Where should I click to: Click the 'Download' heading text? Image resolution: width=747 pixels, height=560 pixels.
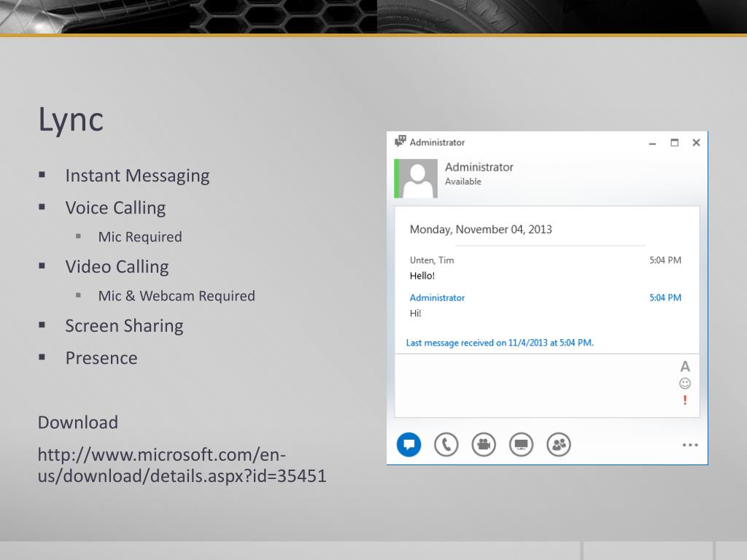tap(78, 422)
